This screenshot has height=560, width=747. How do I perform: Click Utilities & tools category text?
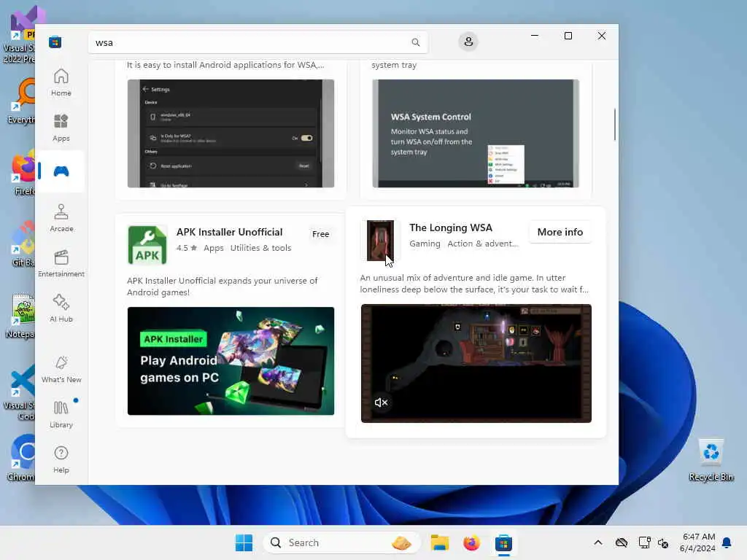(260, 248)
